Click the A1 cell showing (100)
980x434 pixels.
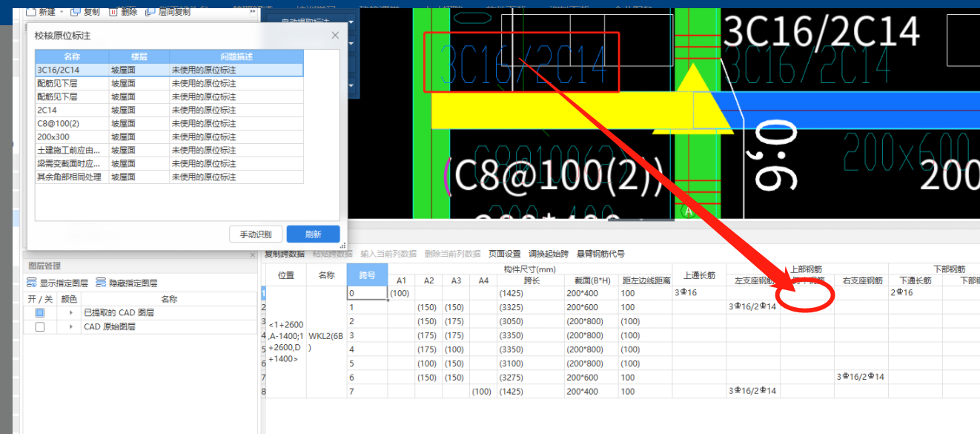[401, 293]
